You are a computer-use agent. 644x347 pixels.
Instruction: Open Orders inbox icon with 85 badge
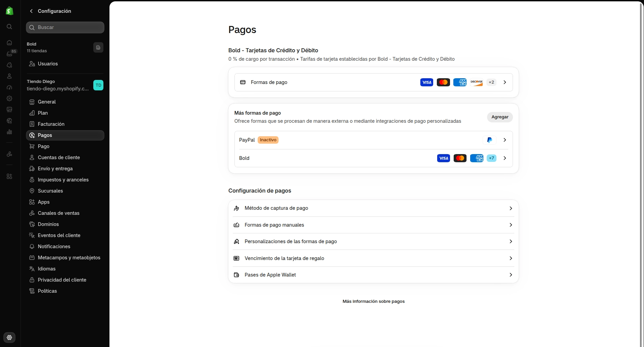click(x=9, y=54)
